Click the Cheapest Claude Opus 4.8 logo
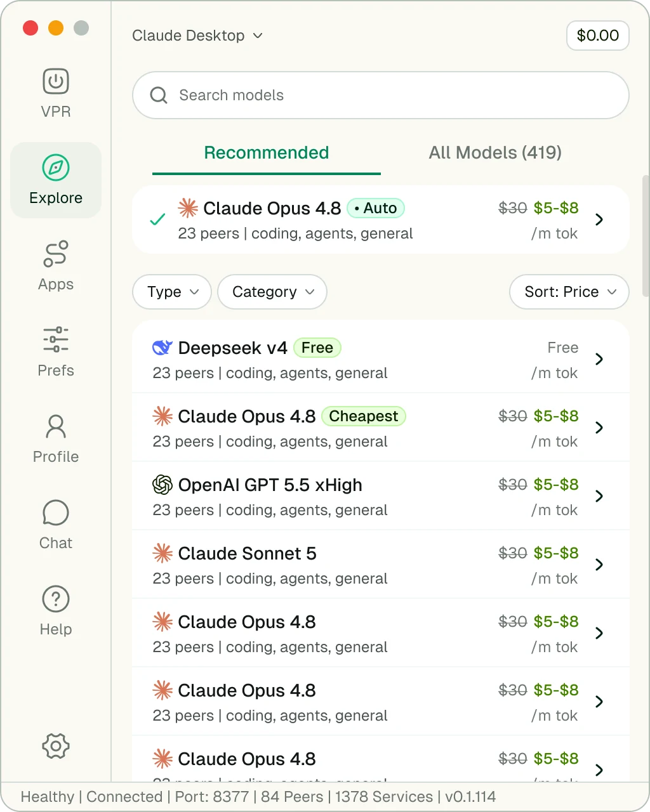Image resolution: width=650 pixels, height=812 pixels. click(x=162, y=416)
